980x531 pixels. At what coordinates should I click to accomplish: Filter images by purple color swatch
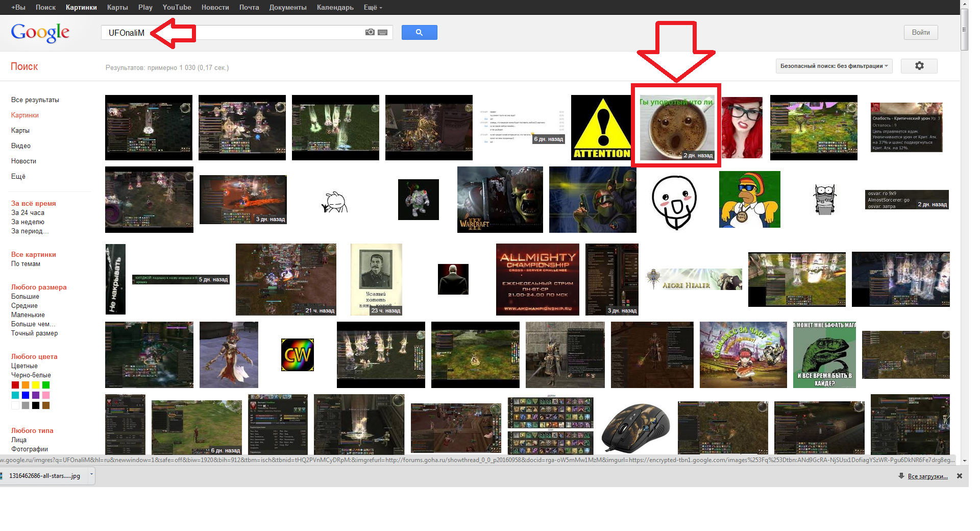click(36, 395)
